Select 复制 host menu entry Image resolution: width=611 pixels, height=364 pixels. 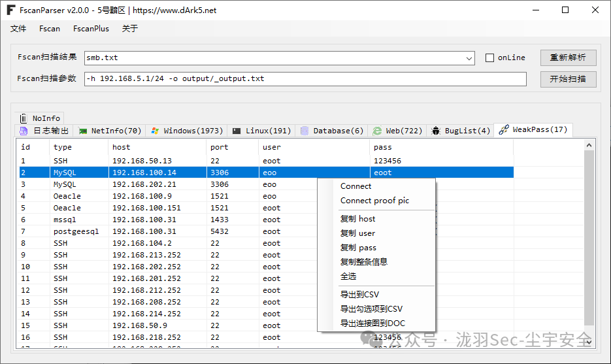[x=376, y=219]
